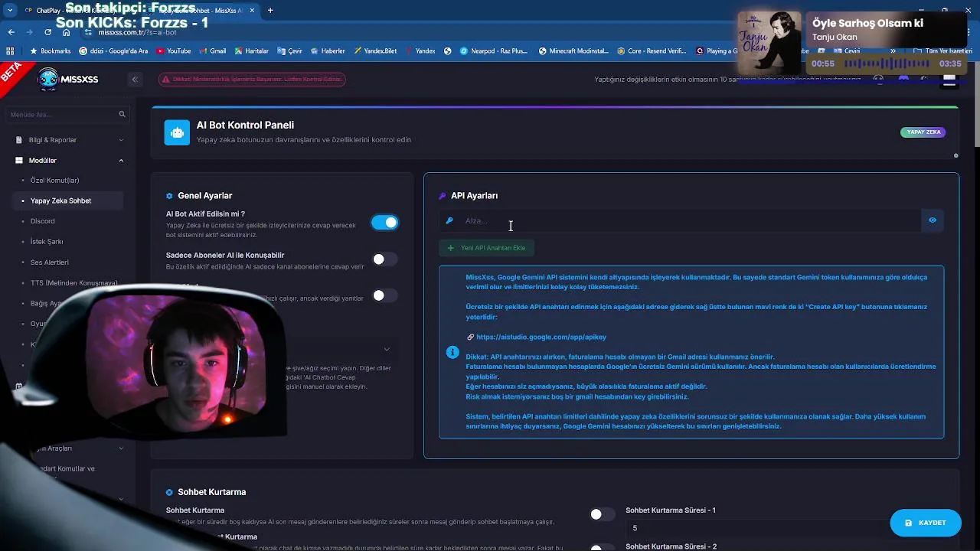Open the Nearpod - Raz Plus bookmark
The image size is (980, 551).
coord(494,51)
